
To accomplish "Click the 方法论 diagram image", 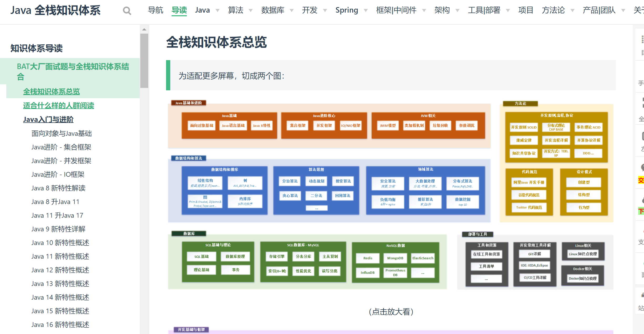I will click(x=557, y=161).
